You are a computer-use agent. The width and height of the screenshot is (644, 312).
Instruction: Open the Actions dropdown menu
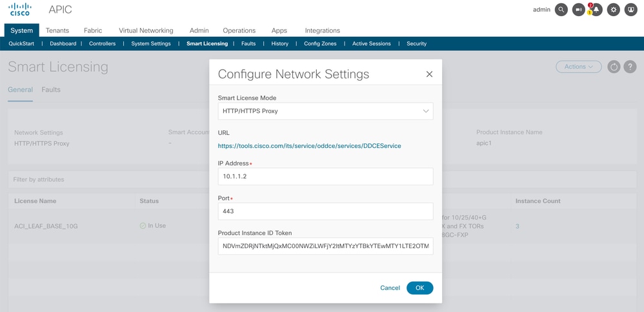pos(578,67)
